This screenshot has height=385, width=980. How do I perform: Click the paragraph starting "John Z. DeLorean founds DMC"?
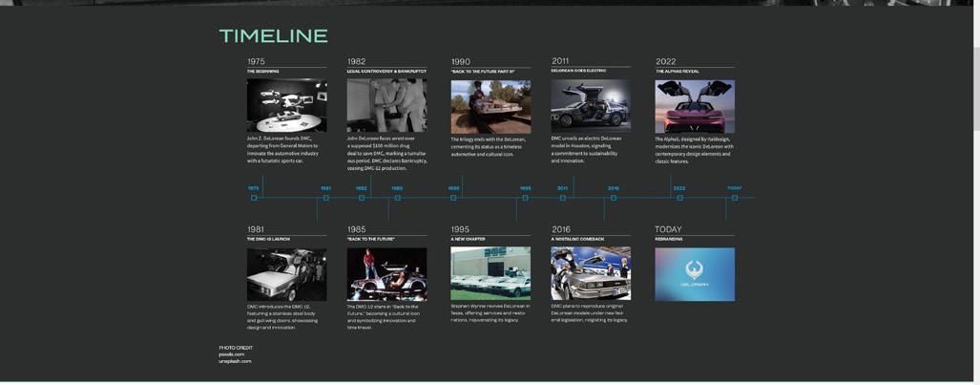point(283,150)
